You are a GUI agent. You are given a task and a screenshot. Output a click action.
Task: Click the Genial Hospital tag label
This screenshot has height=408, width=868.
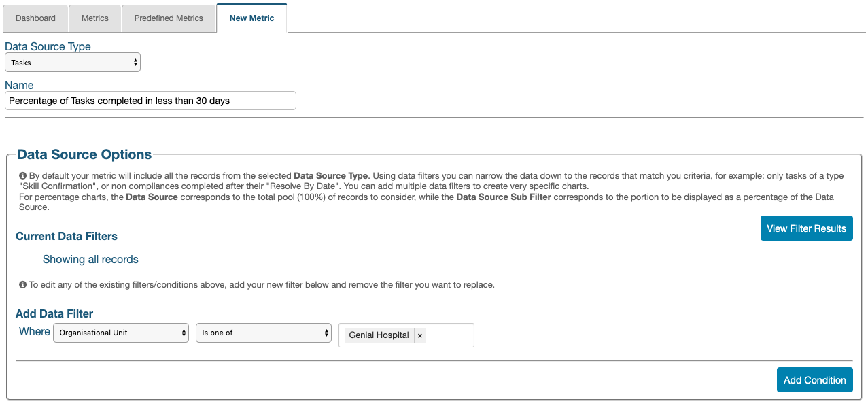[x=379, y=335]
